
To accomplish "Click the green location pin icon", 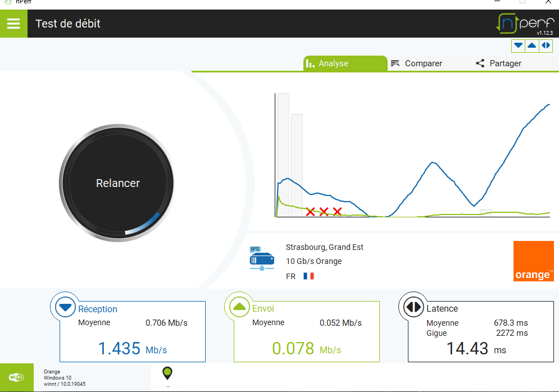I will [x=167, y=373].
